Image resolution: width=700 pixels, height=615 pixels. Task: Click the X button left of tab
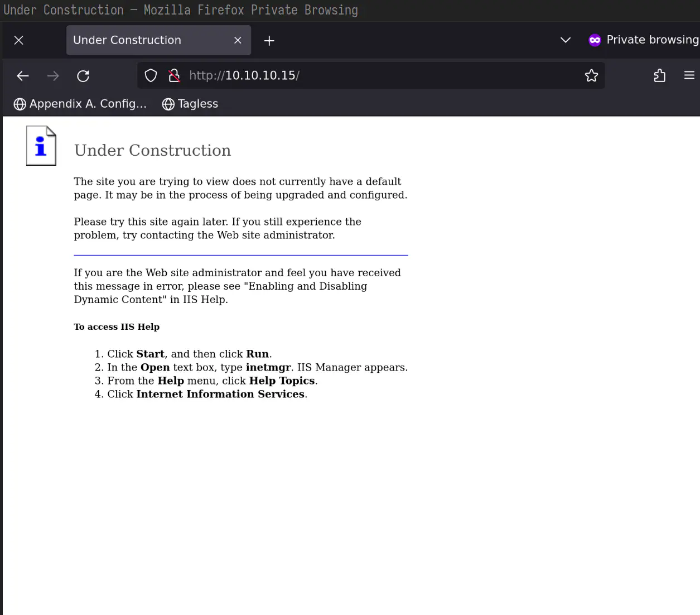click(18, 40)
